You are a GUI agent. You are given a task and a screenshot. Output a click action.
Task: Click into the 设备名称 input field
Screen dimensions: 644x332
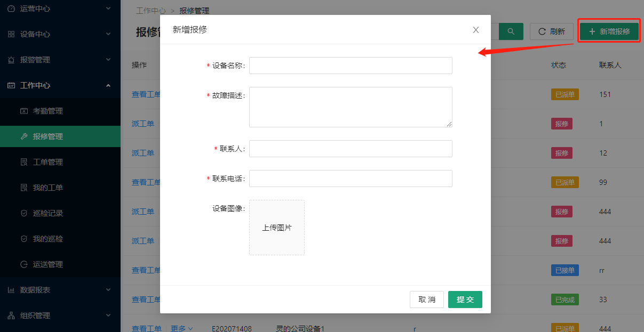click(x=351, y=66)
